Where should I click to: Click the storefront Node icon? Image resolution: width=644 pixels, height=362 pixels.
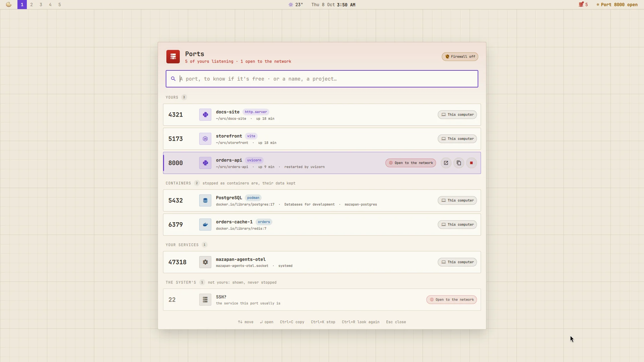(205, 139)
